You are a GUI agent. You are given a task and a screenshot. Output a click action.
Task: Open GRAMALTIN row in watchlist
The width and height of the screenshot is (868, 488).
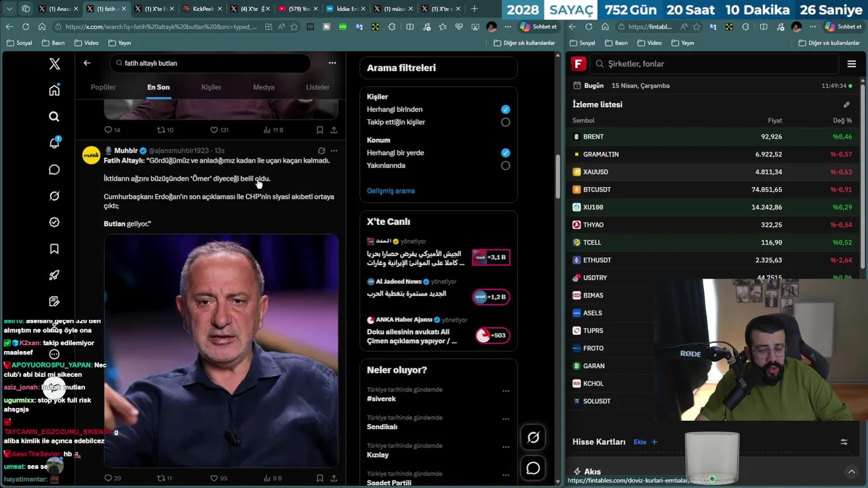coord(713,155)
